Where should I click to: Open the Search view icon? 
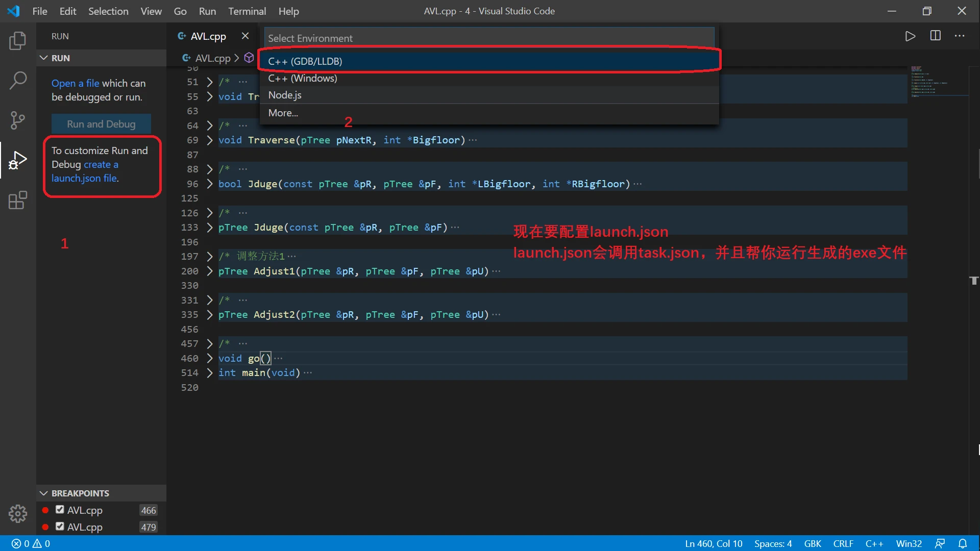point(18,80)
